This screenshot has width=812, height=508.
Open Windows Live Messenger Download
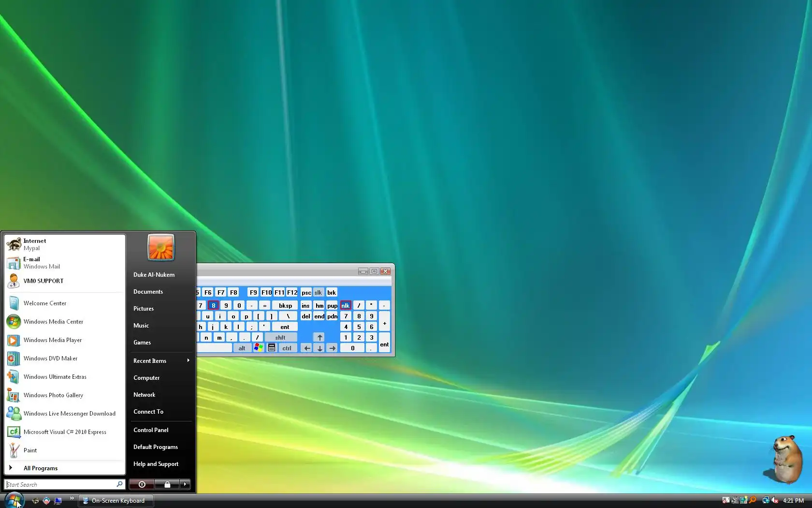coord(65,414)
